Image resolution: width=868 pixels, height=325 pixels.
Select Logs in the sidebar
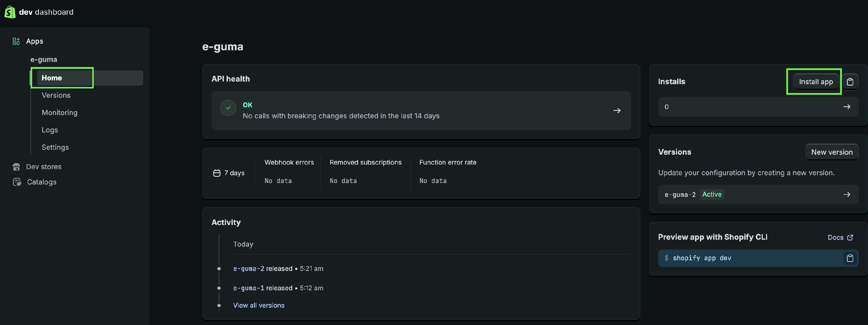pos(49,130)
